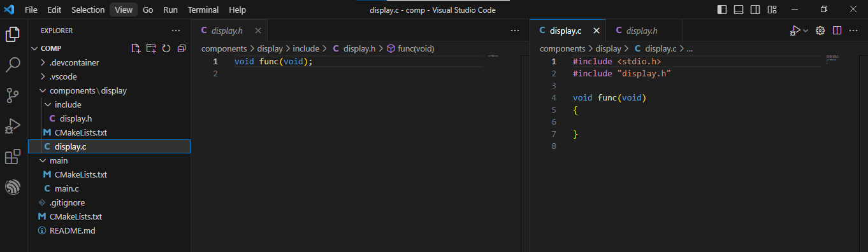This screenshot has width=868, height=252.
Task: Open the Source Control view
Action: click(x=13, y=95)
